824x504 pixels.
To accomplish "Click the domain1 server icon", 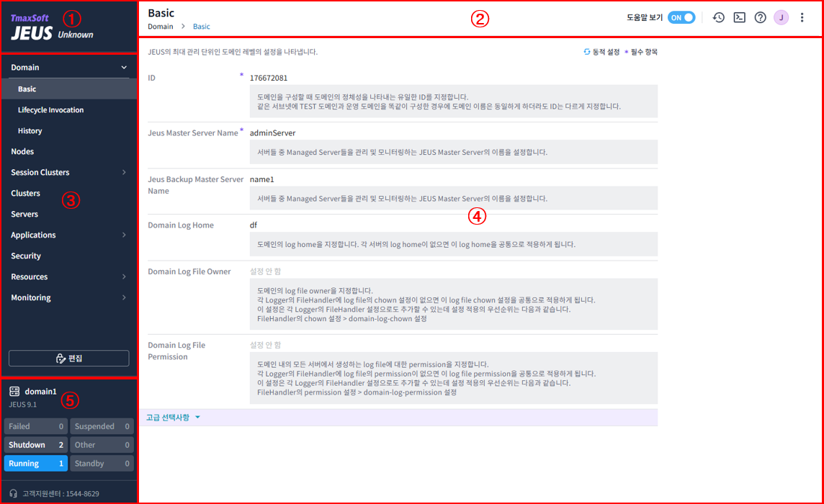I will [x=14, y=391].
